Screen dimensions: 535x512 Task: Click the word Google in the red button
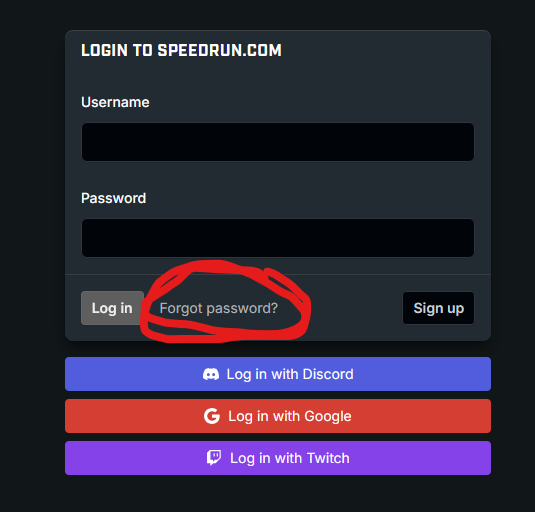[x=328, y=416]
